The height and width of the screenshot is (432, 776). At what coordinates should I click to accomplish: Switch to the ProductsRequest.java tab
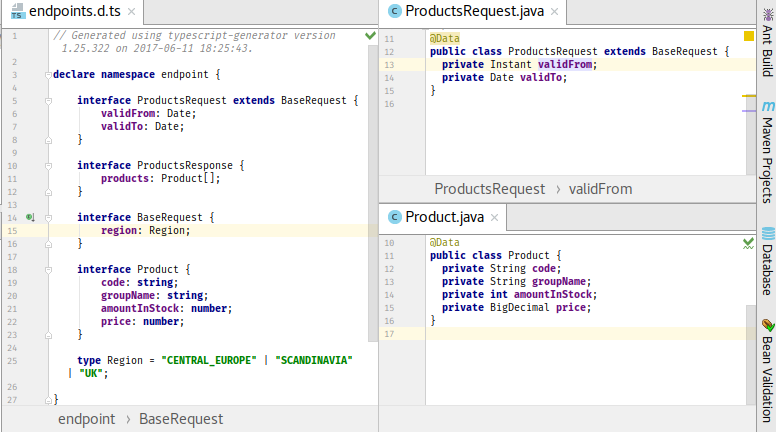[474, 11]
